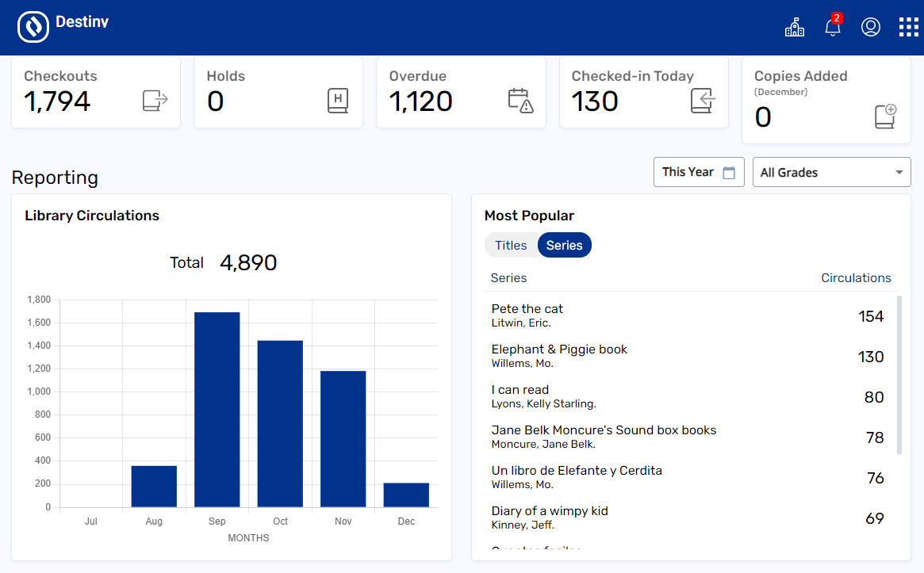The height and width of the screenshot is (573, 924).
Task: Open the apps grid menu icon
Action: [908, 26]
